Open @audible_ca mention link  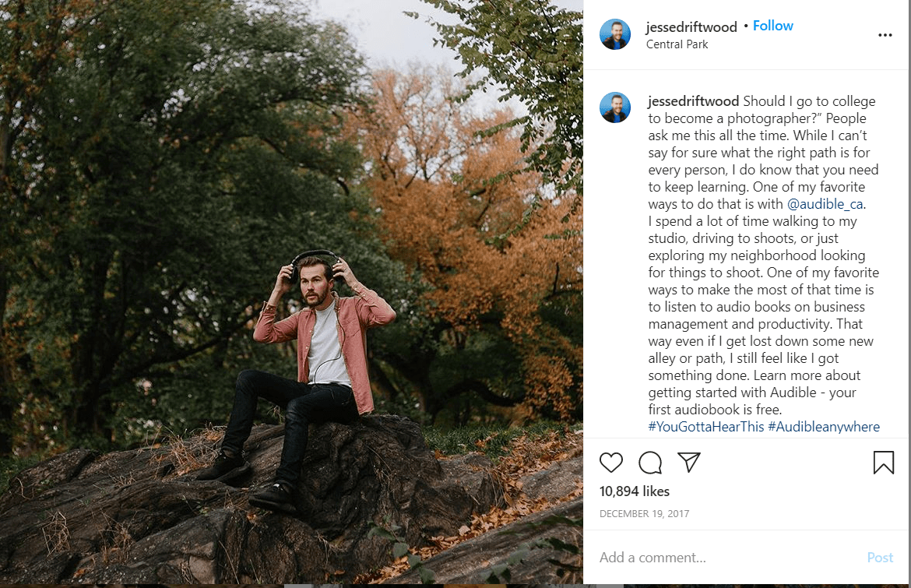coord(825,204)
